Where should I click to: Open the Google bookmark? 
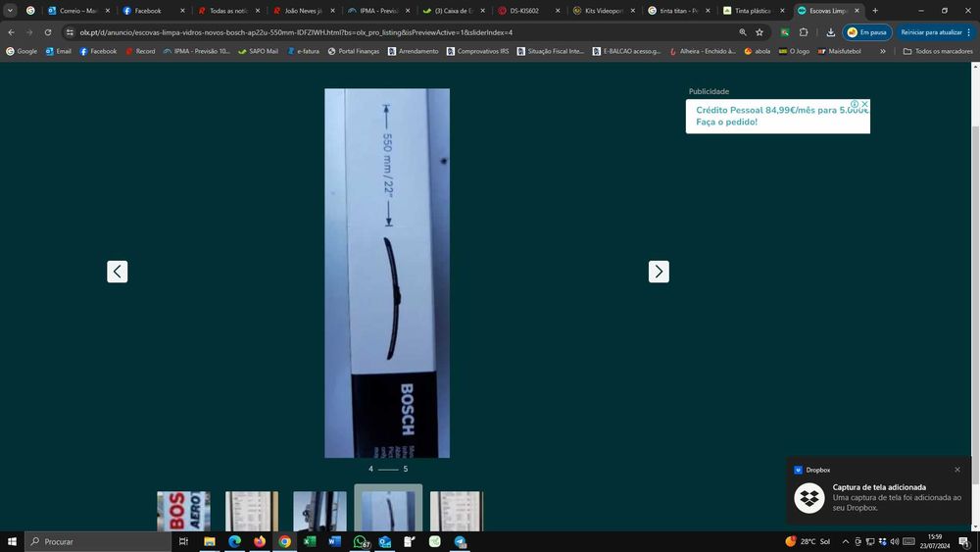click(x=22, y=51)
